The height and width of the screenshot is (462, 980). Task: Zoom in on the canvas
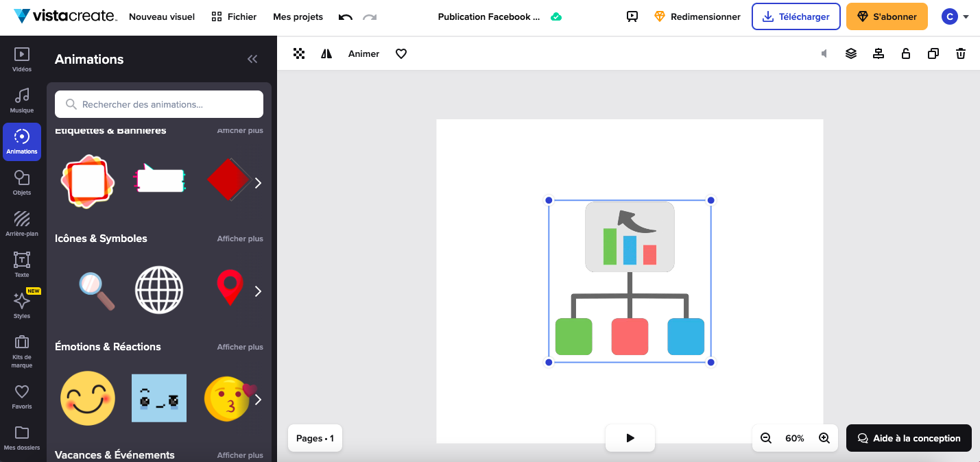click(824, 438)
